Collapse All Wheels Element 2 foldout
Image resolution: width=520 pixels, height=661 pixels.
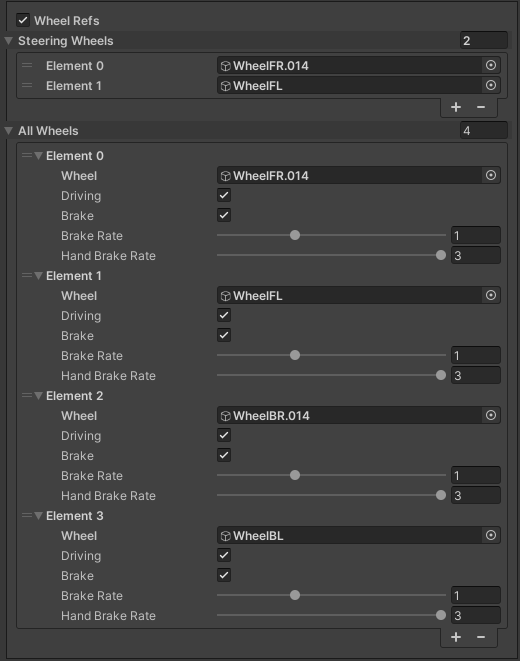click(38, 396)
